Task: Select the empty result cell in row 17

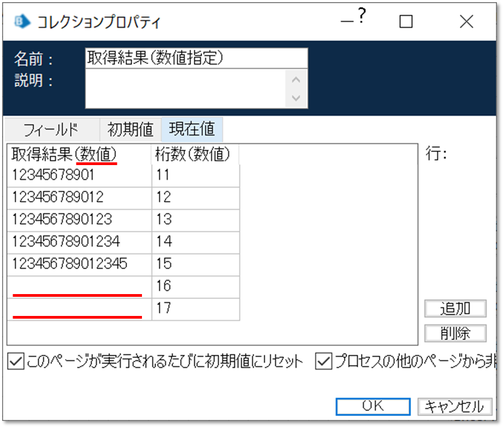Action: point(79,309)
